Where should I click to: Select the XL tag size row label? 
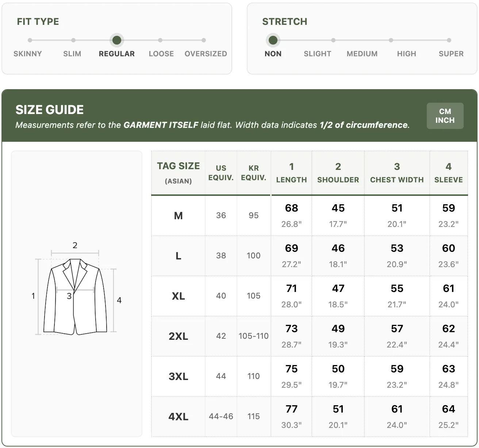click(179, 296)
